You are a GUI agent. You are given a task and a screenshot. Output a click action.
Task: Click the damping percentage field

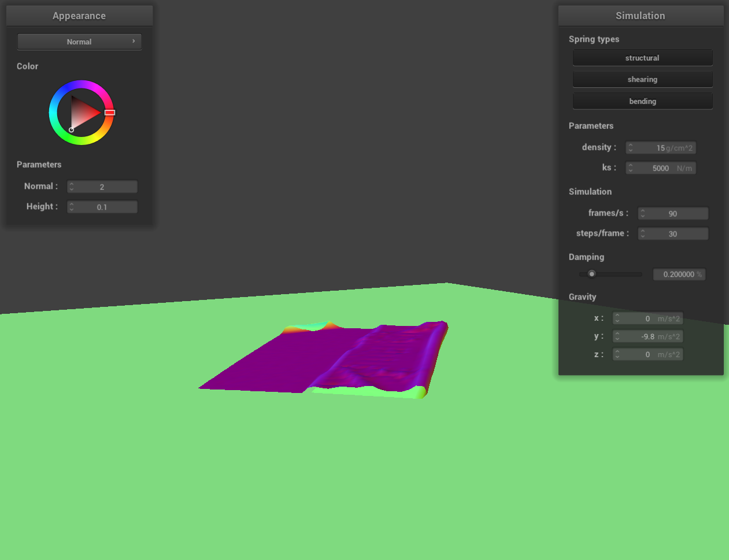pyautogui.click(x=679, y=275)
